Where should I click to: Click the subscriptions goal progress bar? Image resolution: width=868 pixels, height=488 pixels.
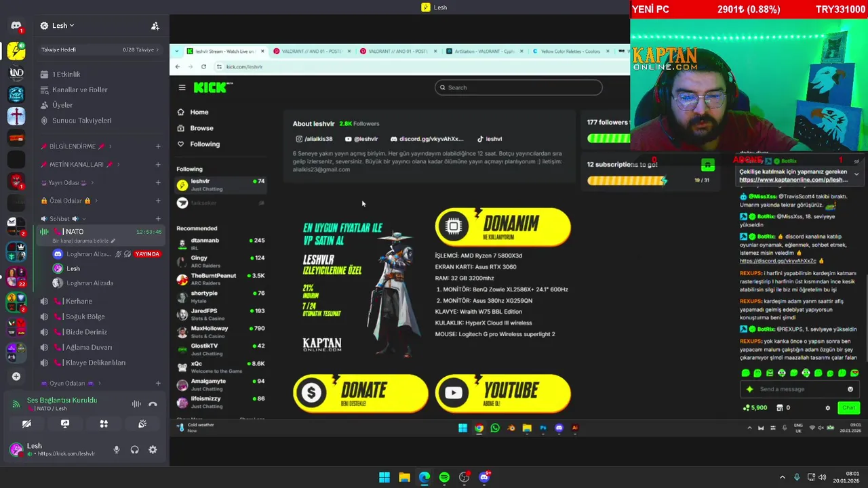(x=627, y=180)
